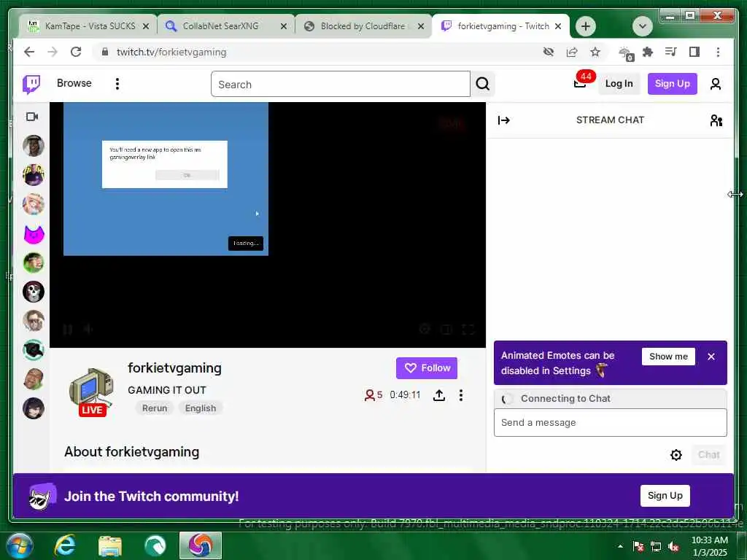Open the Browse page
This screenshot has height=560, width=747.
coord(74,83)
